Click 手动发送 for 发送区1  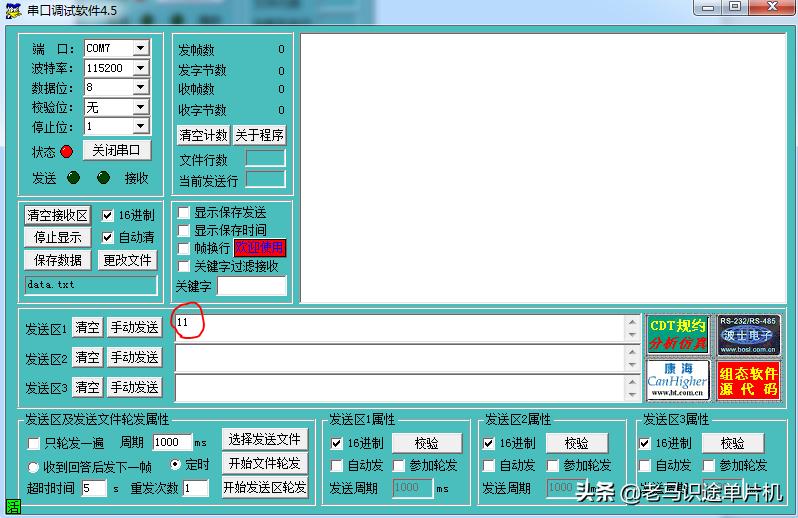[134, 327]
